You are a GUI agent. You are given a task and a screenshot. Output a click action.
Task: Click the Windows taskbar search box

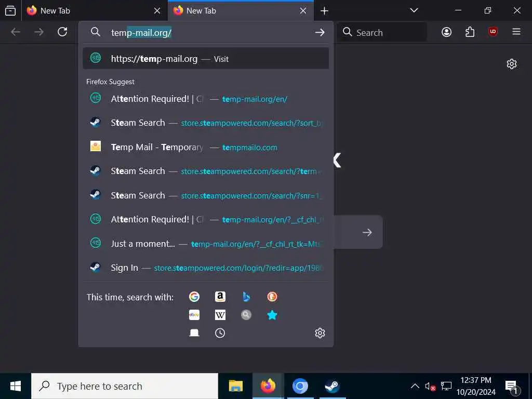click(125, 386)
